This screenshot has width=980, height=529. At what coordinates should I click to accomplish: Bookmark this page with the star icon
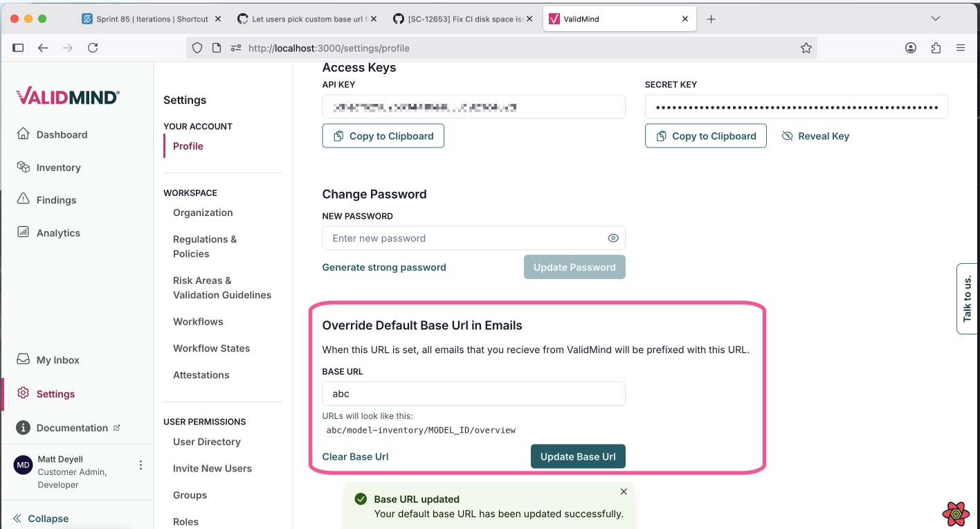click(x=806, y=48)
